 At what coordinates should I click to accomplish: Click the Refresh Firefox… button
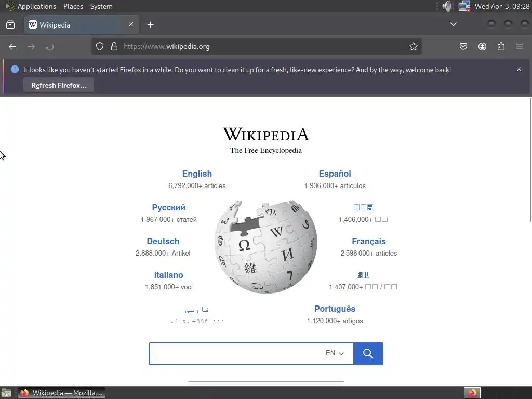click(59, 85)
